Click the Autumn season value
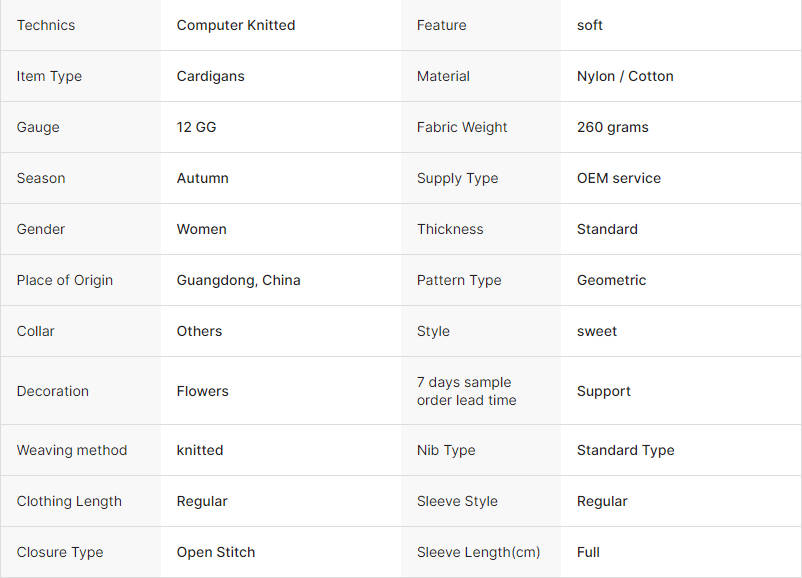Viewport: 802px width, 578px height. 203,178
